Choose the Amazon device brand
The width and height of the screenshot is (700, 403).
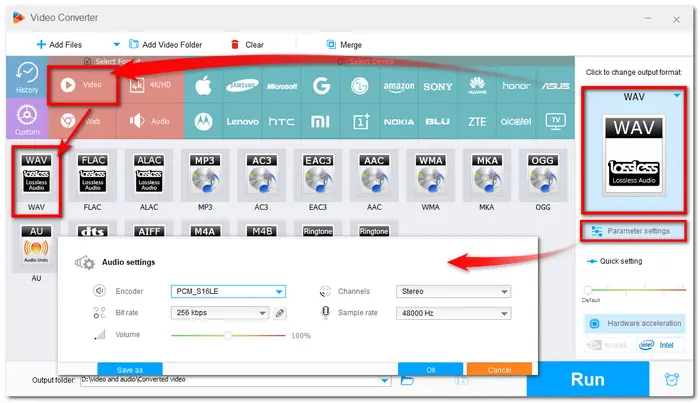tap(399, 86)
